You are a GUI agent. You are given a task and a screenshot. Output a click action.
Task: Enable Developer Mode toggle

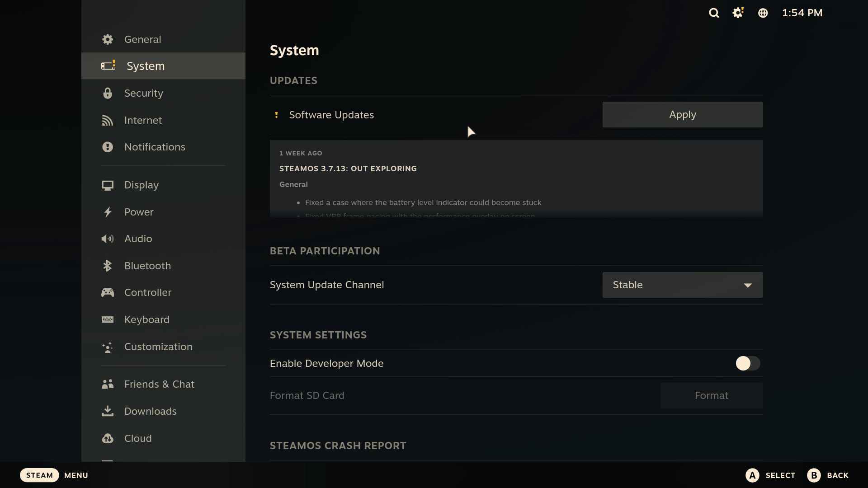(748, 363)
